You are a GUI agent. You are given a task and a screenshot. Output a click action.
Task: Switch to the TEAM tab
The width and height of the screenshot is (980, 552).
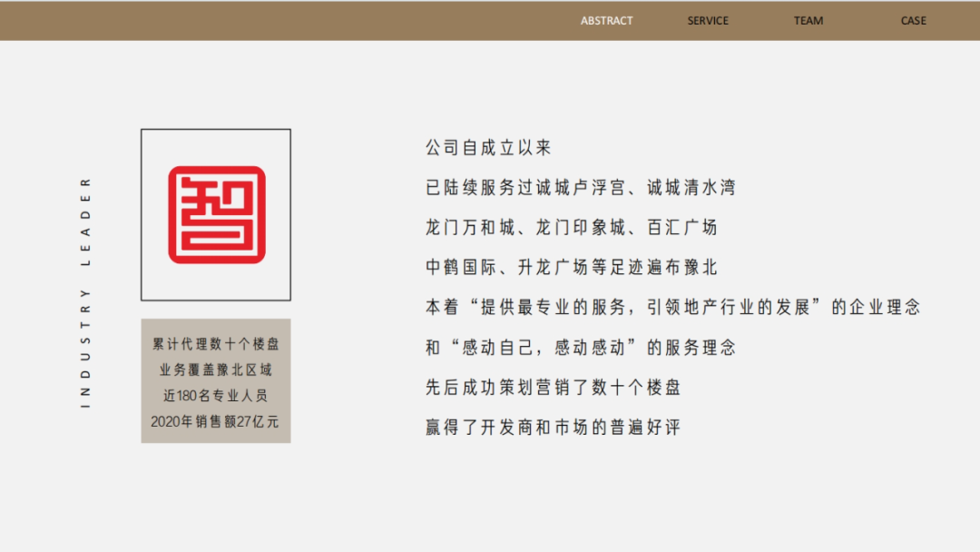click(808, 21)
